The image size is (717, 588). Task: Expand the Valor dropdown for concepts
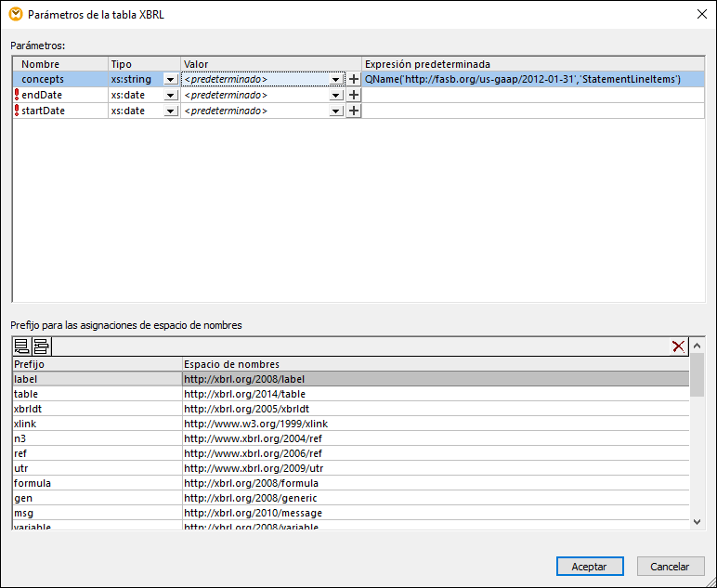point(336,80)
